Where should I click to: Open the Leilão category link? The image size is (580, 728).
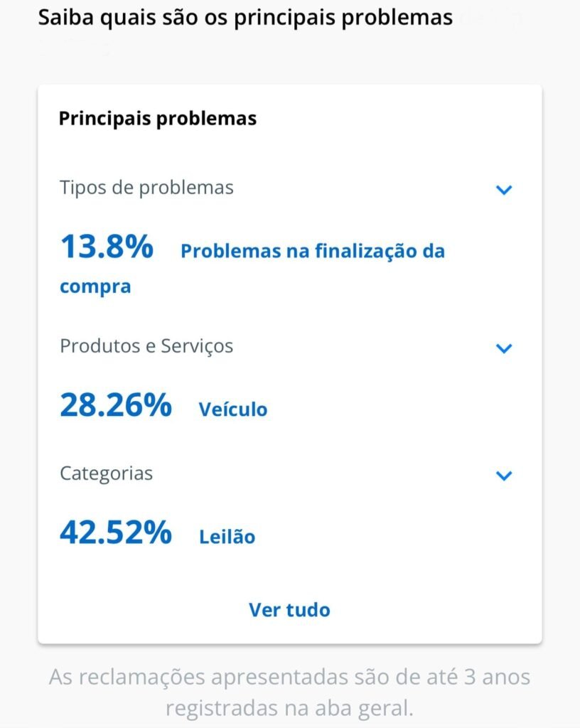[227, 537]
